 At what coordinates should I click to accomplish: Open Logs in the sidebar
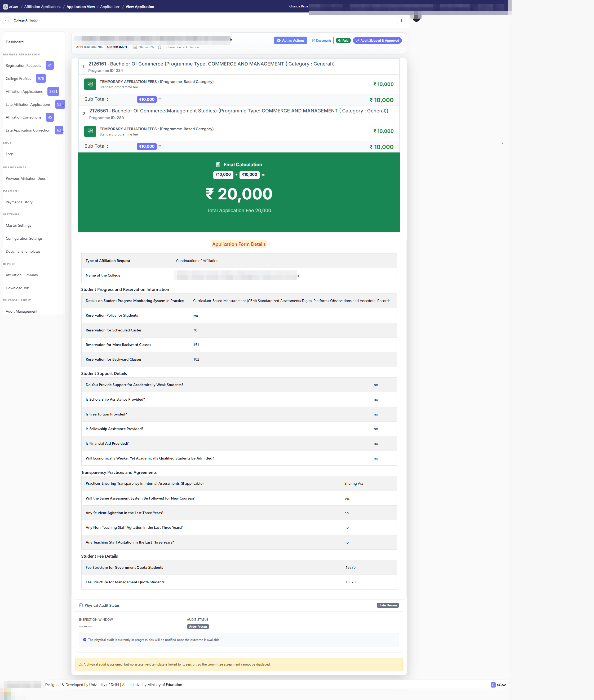tap(10, 154)
